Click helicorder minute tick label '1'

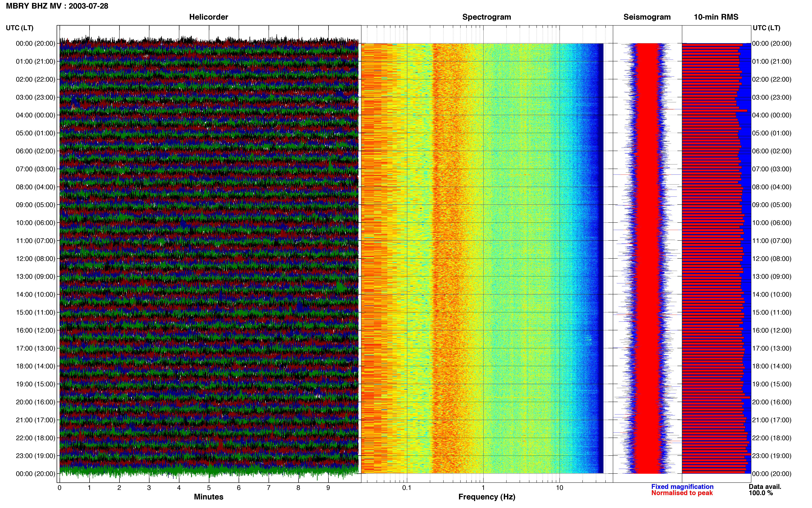(89, 488)
